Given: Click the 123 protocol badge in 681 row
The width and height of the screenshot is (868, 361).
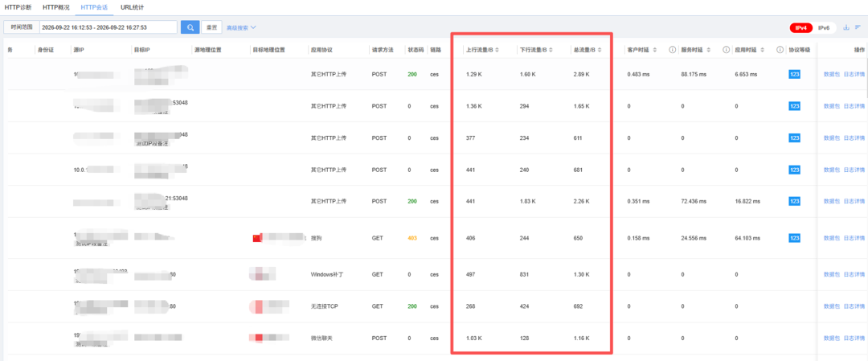Looking at the screenshot, I should pyautogui.click(x=794, y=170).
